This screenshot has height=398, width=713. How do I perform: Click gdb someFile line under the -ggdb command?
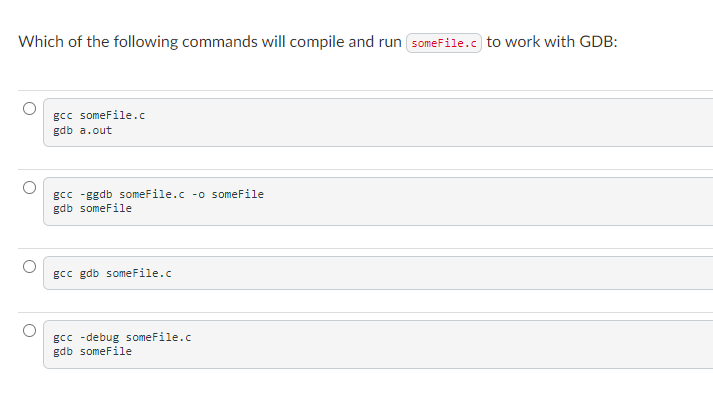coord(92,208)
